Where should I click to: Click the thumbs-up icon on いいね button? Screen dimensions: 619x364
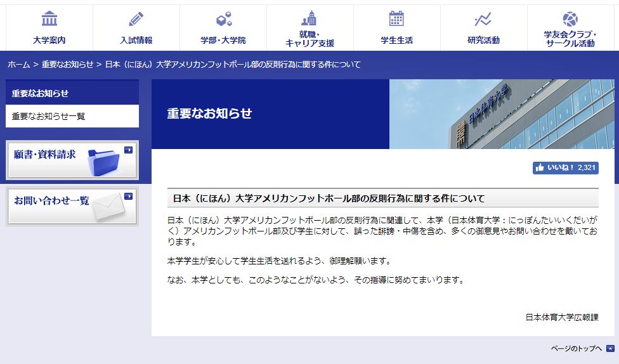(540, 168)
